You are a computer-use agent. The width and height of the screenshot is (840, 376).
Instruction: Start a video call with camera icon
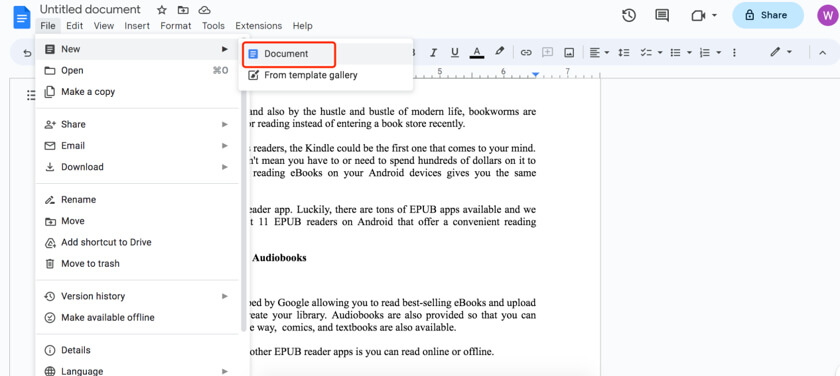(x=698, y=16)
